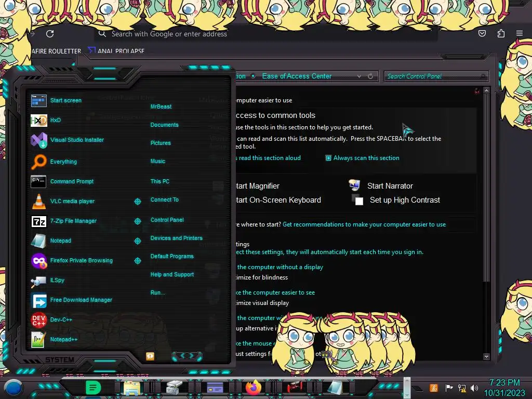
Task: Open Music from the Start menu
Action: tap(158, 162)
